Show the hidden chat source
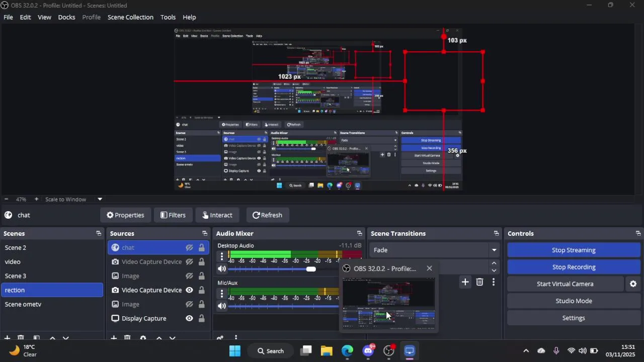Viewport: 644px width, 362px height. tap(189, 247)
